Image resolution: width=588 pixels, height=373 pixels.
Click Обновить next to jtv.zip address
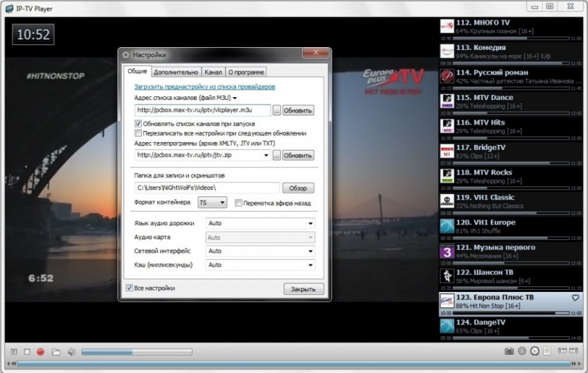click(298, 155)
